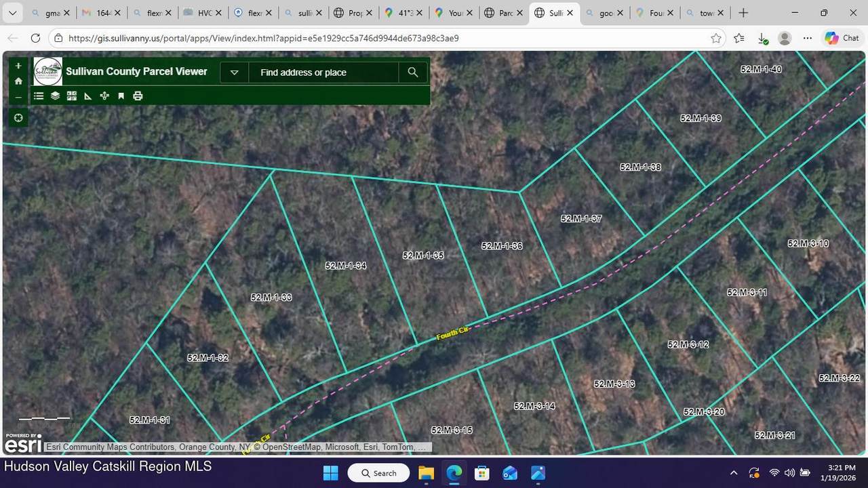Expand the search source dropdown arrow
The width and height of the screenshot is (868, 488).
235,73
